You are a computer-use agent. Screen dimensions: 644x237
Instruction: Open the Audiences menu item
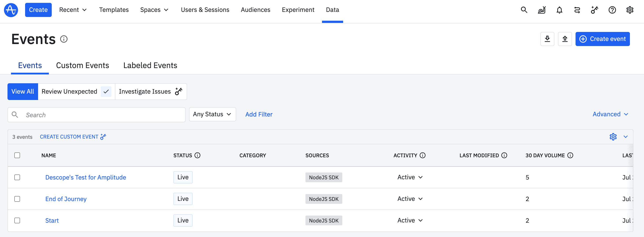(255, 10)
